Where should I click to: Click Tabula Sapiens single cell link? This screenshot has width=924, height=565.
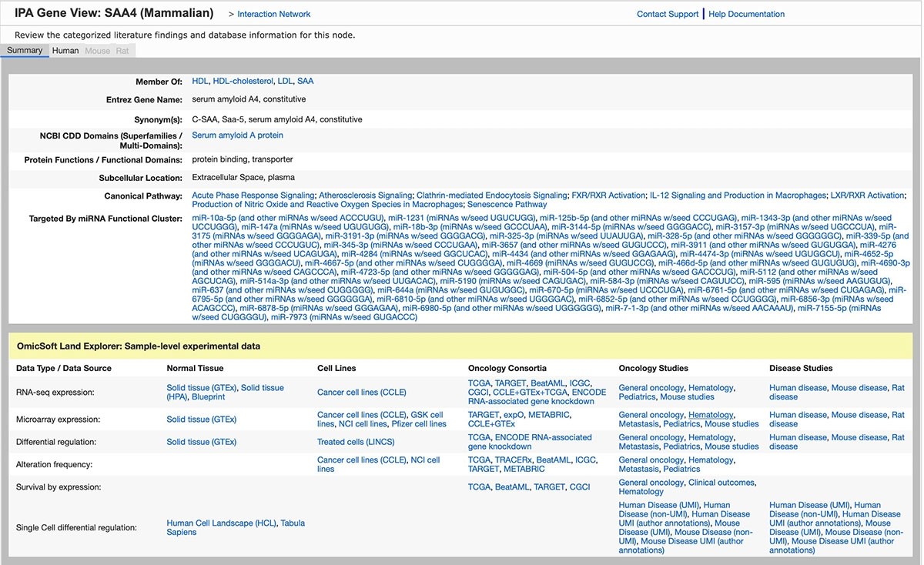182,533
